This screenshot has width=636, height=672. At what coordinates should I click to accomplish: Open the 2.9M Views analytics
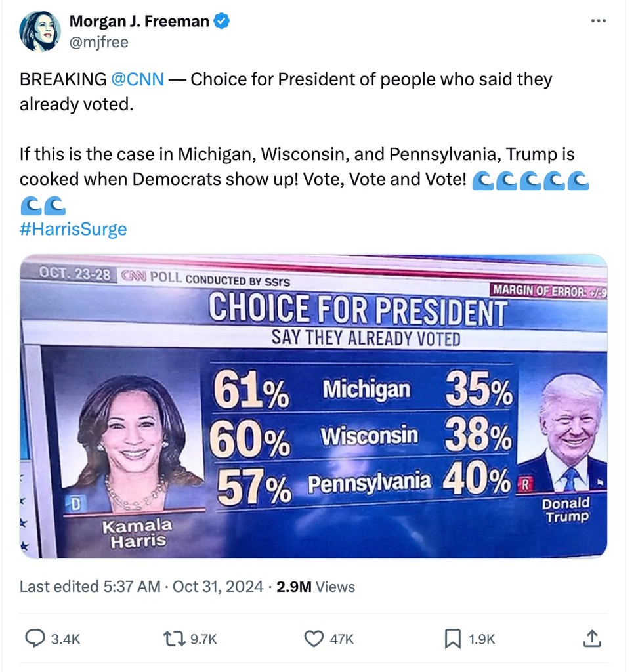point(316,586)
